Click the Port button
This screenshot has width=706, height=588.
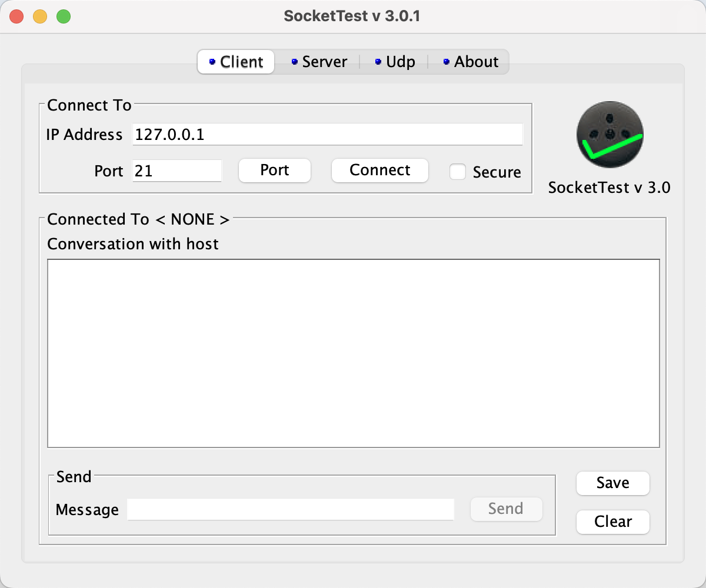(275, 171)
